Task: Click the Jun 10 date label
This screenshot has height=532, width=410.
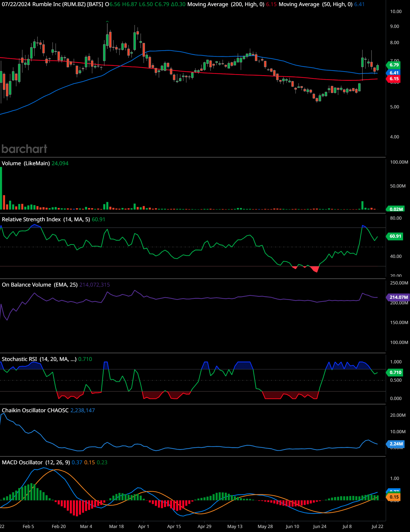Action: tap(292, 526)
